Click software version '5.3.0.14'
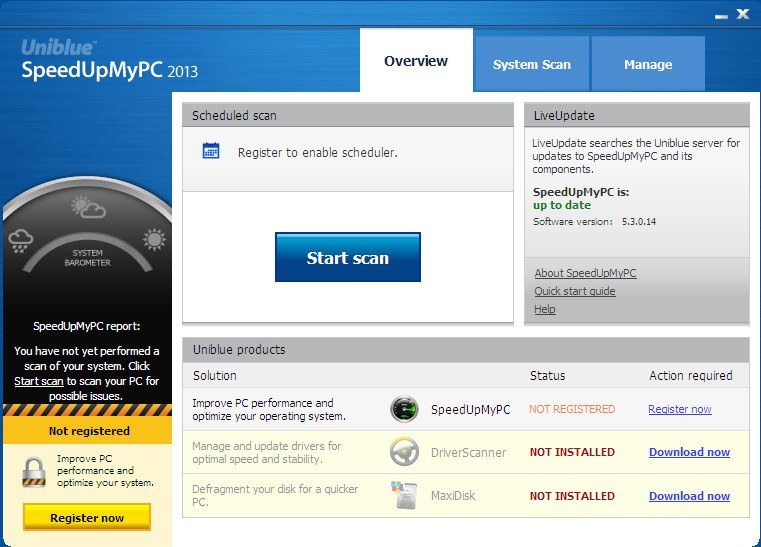This screenshot has height=547, width=761. 639,221
